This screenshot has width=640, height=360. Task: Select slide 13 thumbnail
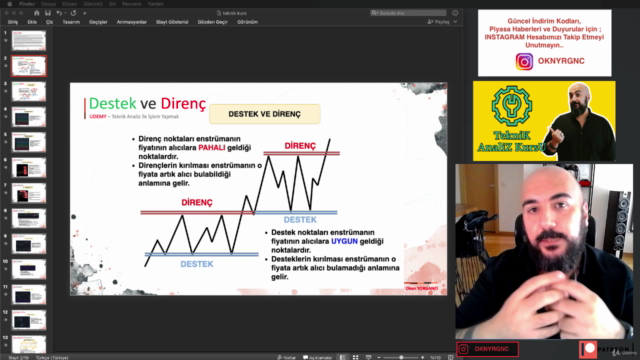pyautogui.click(x=29, y=344)
